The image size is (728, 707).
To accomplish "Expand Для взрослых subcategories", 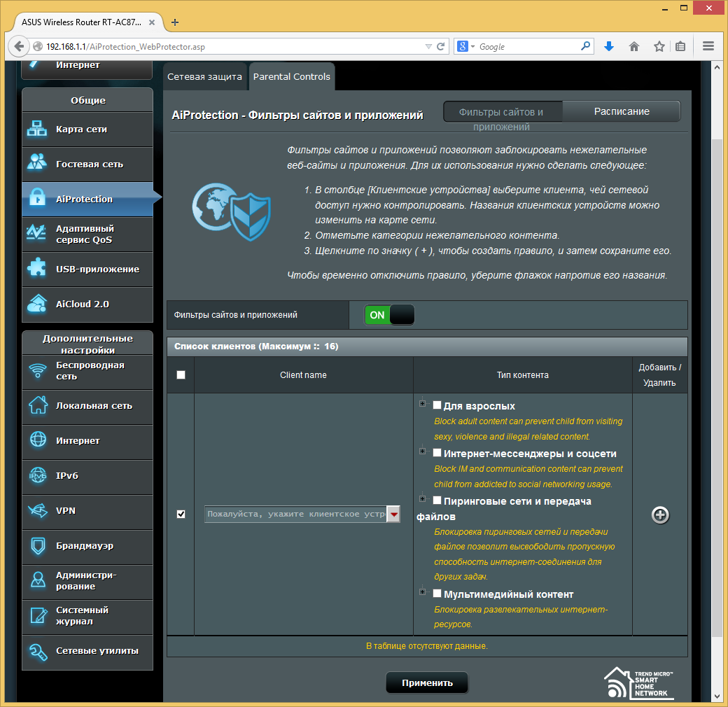I will [422, 403].
